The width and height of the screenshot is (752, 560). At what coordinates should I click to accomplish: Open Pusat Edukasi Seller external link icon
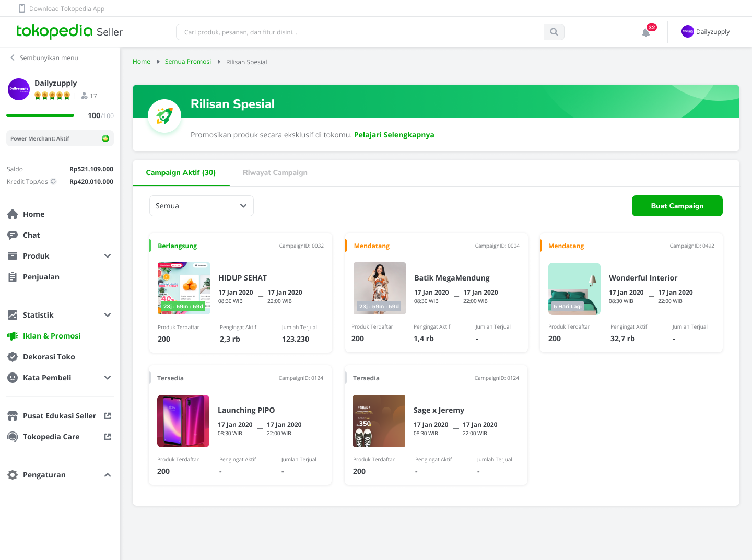108,416
